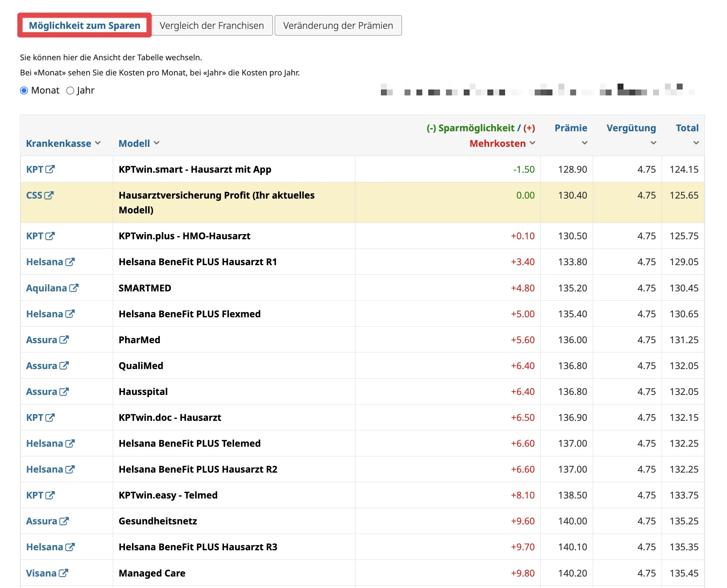Sort table by Total column
Viewport: 727px width, 588px height.
click(x=687, y=135)
